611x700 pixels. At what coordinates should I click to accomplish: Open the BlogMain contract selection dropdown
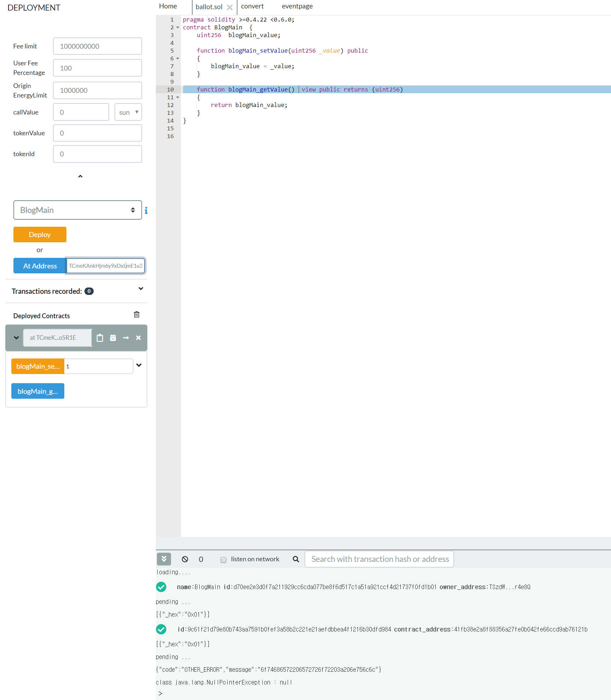(77, 210)
